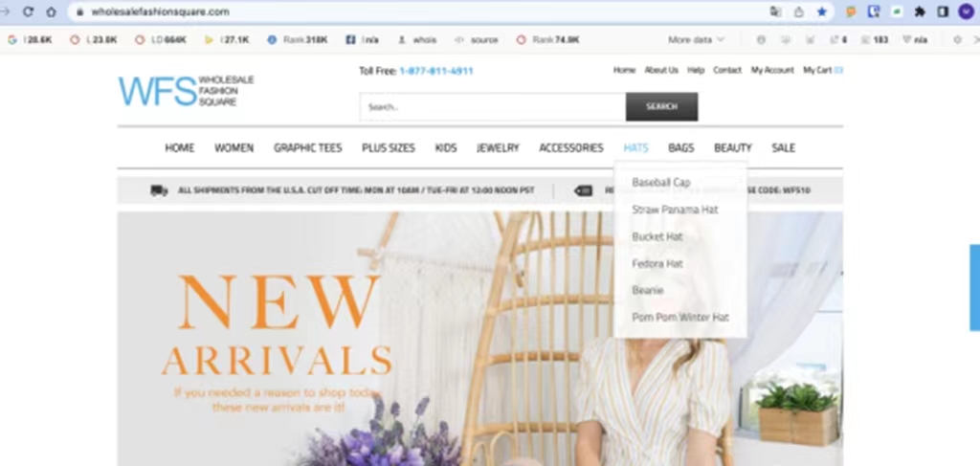Click the SEO toolbar settings gear icon
980x466 pixels.
pyautogui.click(x=957, y=40)
